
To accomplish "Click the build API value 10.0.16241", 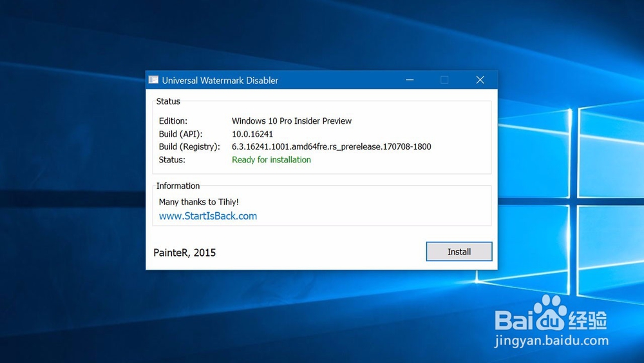I will [252, 134].
